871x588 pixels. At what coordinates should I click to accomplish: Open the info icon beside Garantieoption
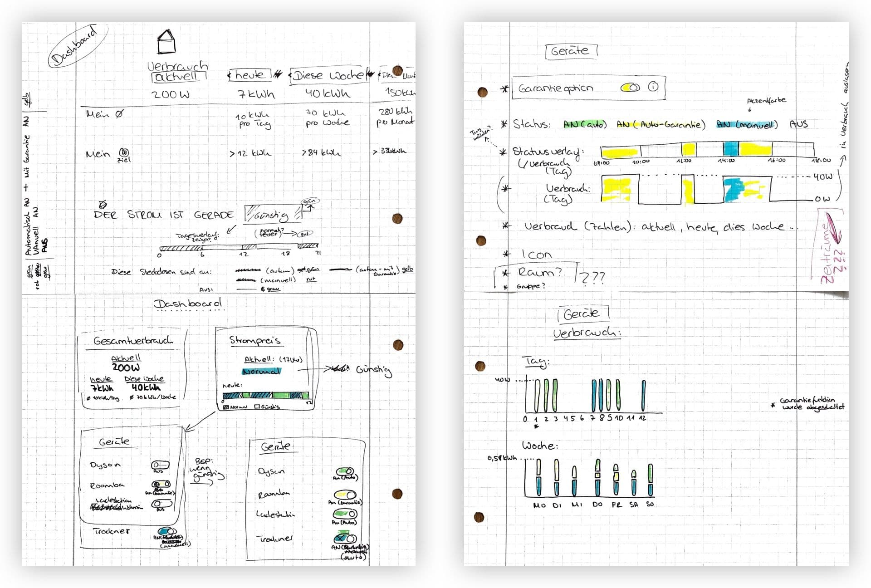(652, 86)
